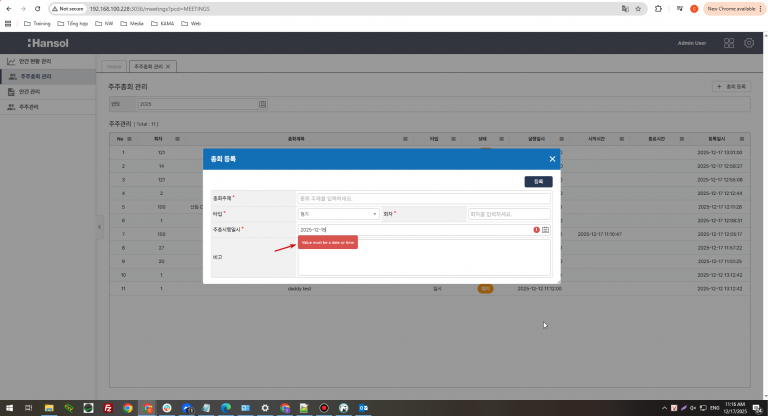Click the year filter field showing 2025
This screenshot has width=768, height=416.
click(x=198, y=104)
